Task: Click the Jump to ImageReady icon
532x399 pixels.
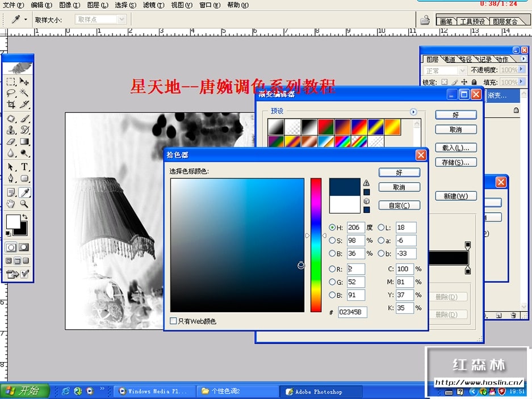Action: pos(12,274)
